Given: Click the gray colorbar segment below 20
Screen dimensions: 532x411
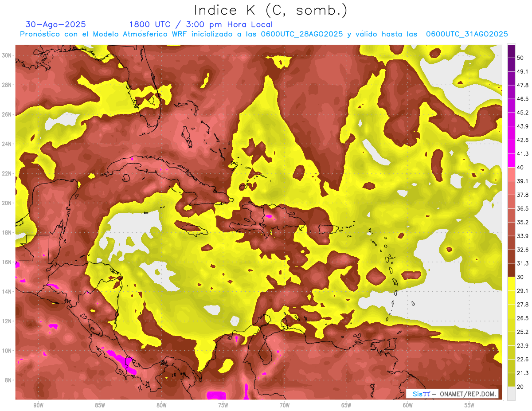Looking at the screenshot, I should tap(511, 394).
